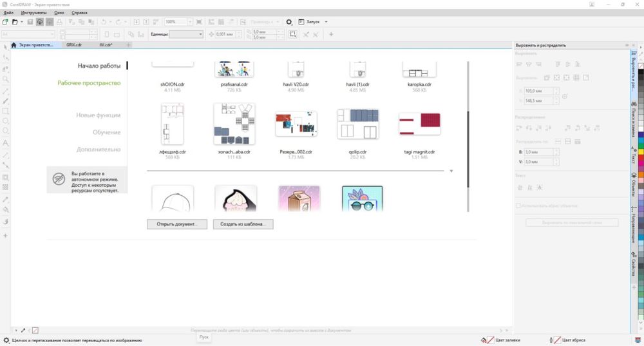Select Дополнительно in sidebar

click(99, 149)
